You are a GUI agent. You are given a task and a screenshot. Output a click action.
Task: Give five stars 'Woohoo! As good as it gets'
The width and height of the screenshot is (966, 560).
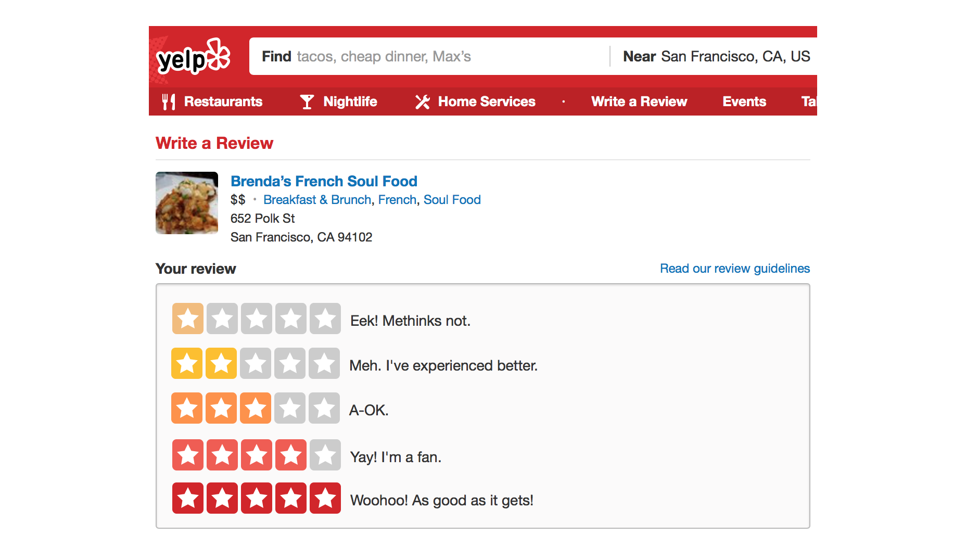325,498
